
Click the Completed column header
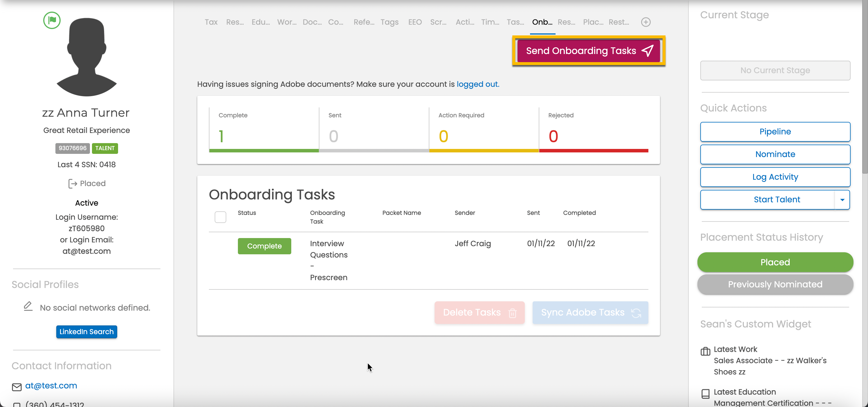[579, 213]
